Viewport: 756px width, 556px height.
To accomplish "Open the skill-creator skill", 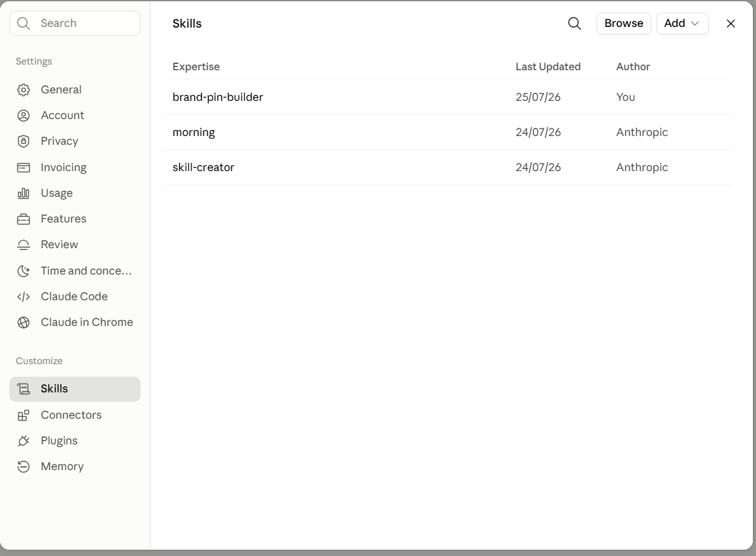I will pos(447,167).
